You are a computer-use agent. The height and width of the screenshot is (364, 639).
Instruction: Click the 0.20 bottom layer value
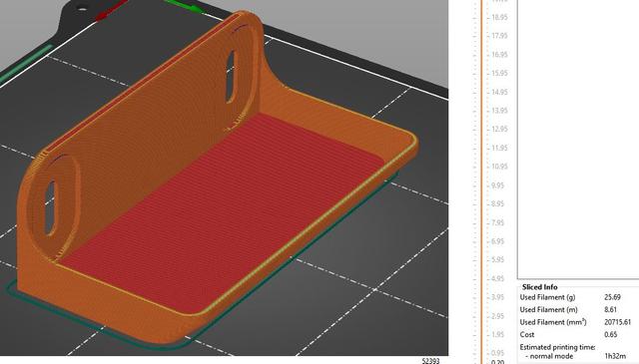click(x=497, y=362)
